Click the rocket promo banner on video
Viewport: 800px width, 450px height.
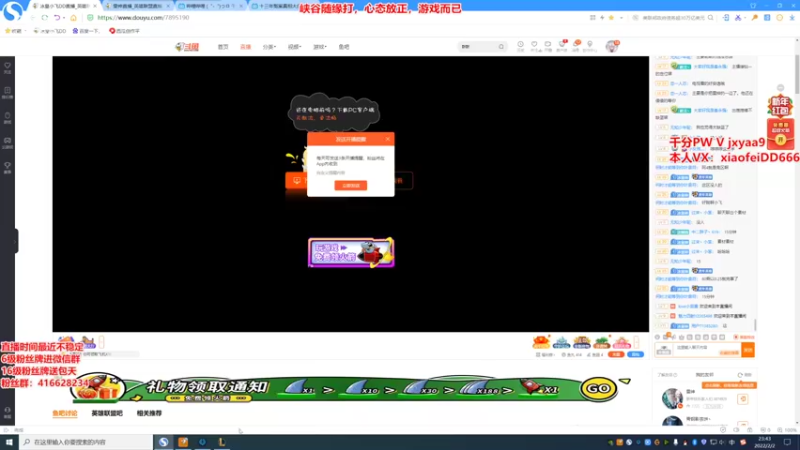(351, 253)
